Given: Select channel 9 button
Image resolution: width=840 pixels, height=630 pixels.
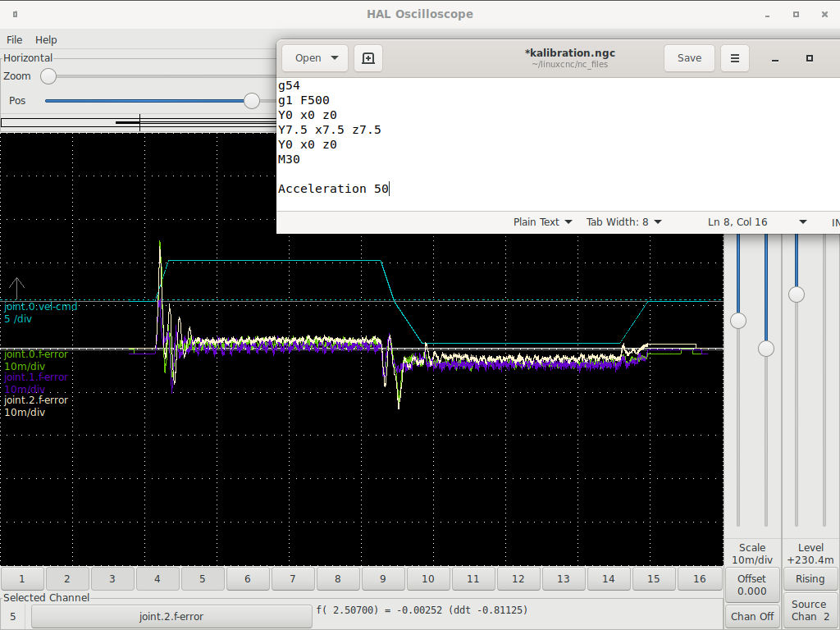Looking at the screenshot, I should point(382,578).
